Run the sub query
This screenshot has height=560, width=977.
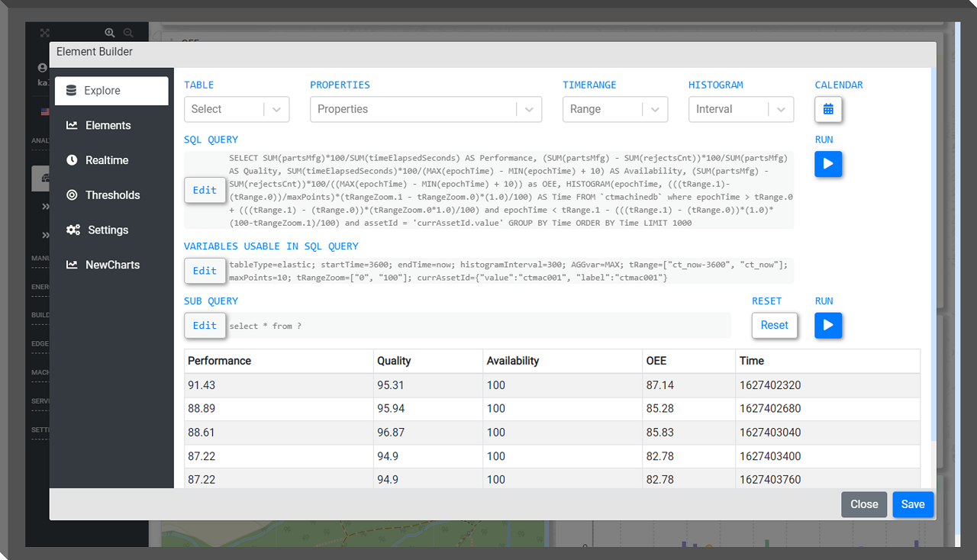click(828, 326)
